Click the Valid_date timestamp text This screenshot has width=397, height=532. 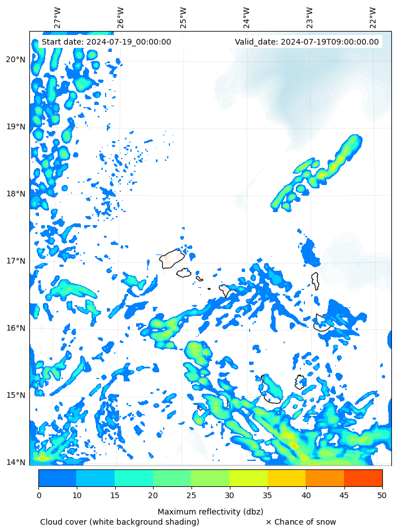click(307, 42)
